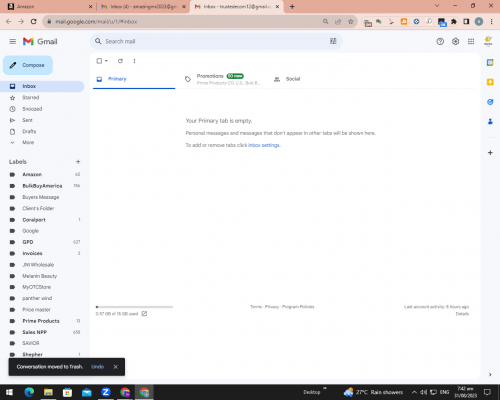Refresh the inbox
This screenshot has height=400, width=500.
pyautogui.click(x=120, y=61)
